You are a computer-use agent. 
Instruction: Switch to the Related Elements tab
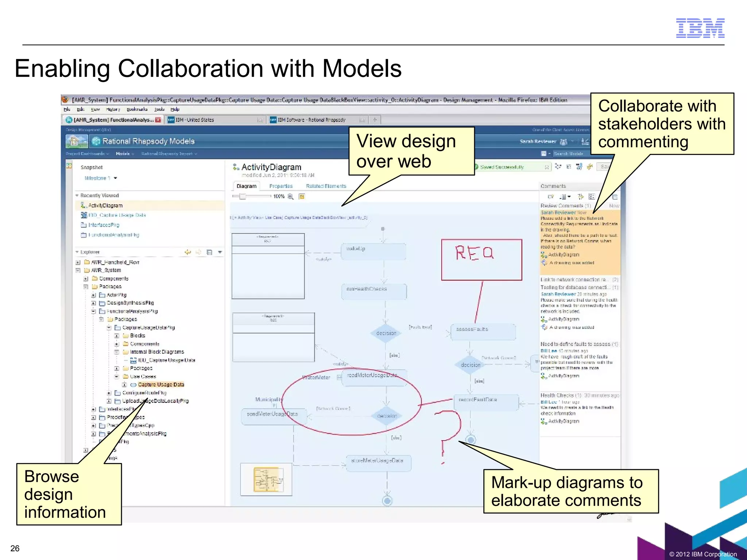coord(326,186)
